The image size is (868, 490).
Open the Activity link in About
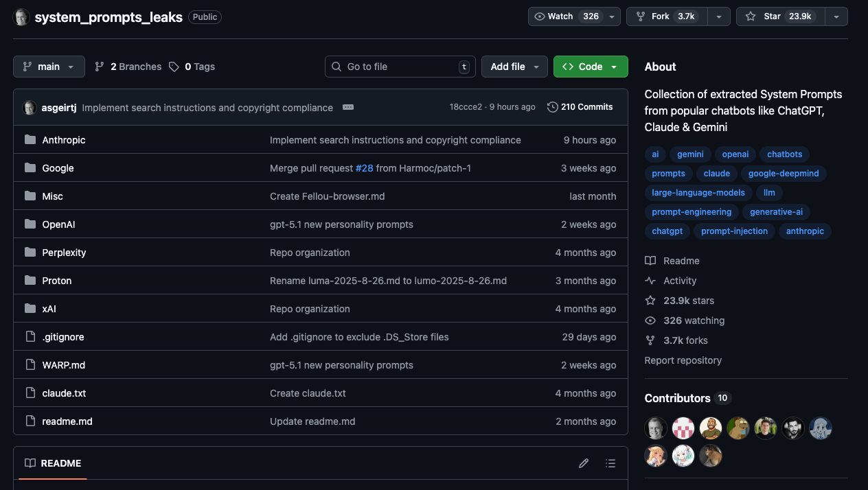(x=679, y=281)
